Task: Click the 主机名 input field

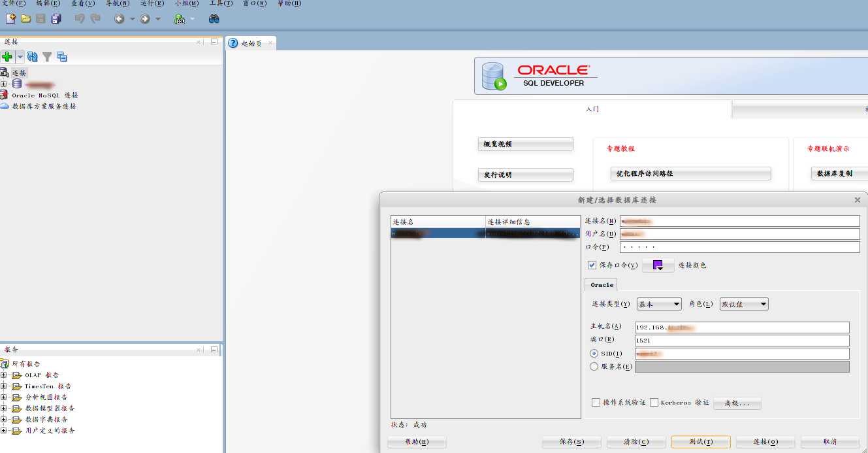Action: pos(742,327)
